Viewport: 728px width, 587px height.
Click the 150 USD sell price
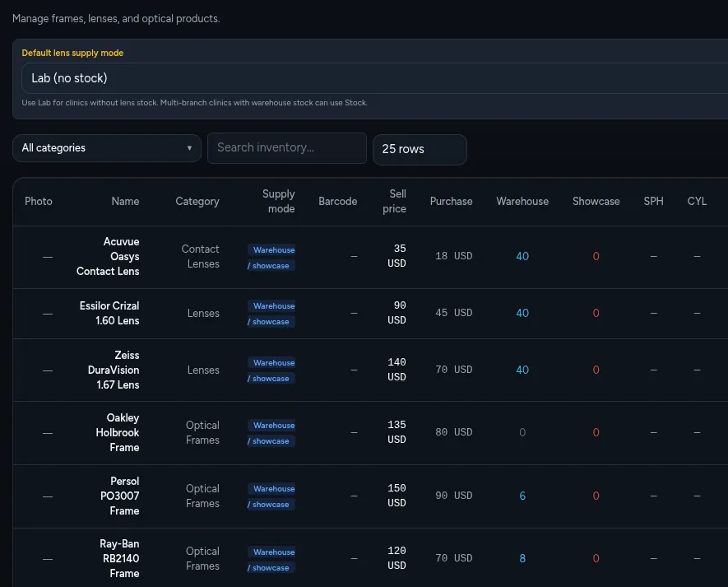point(397,496)
